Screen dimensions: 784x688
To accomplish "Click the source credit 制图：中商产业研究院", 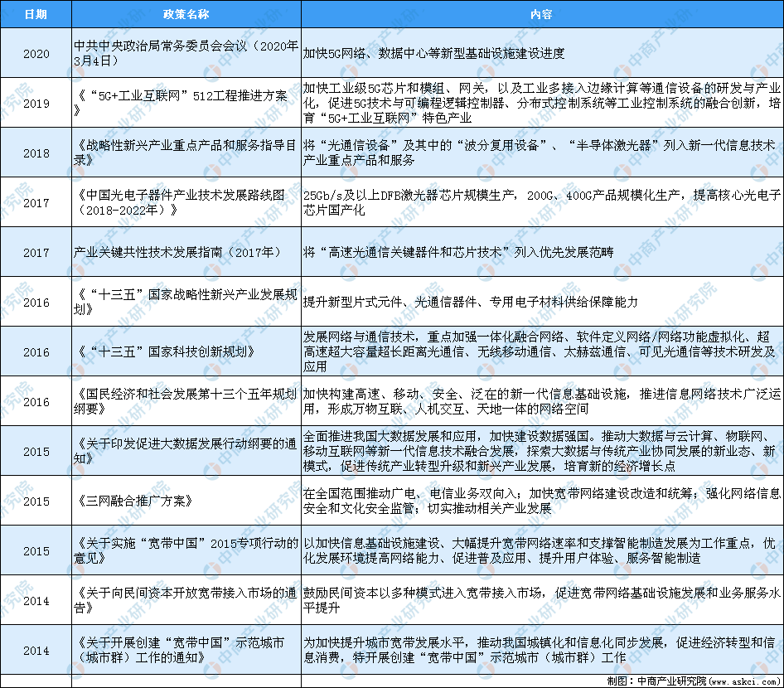I will (694, 681).
